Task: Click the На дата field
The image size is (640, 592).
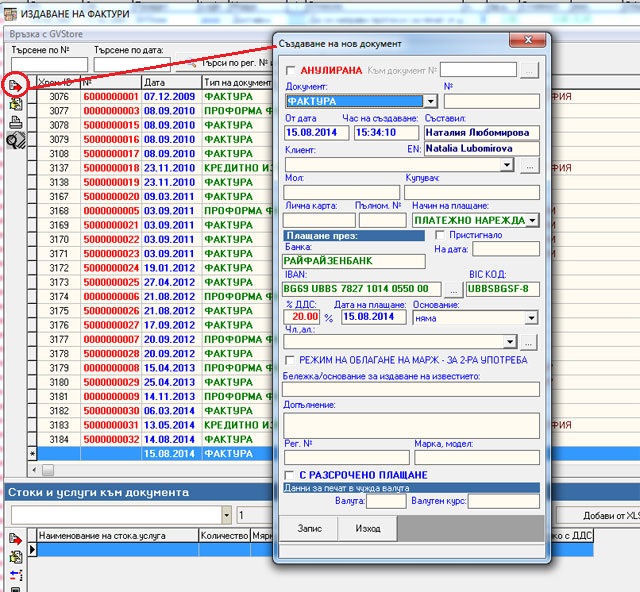Action: (x=506, y=249)
